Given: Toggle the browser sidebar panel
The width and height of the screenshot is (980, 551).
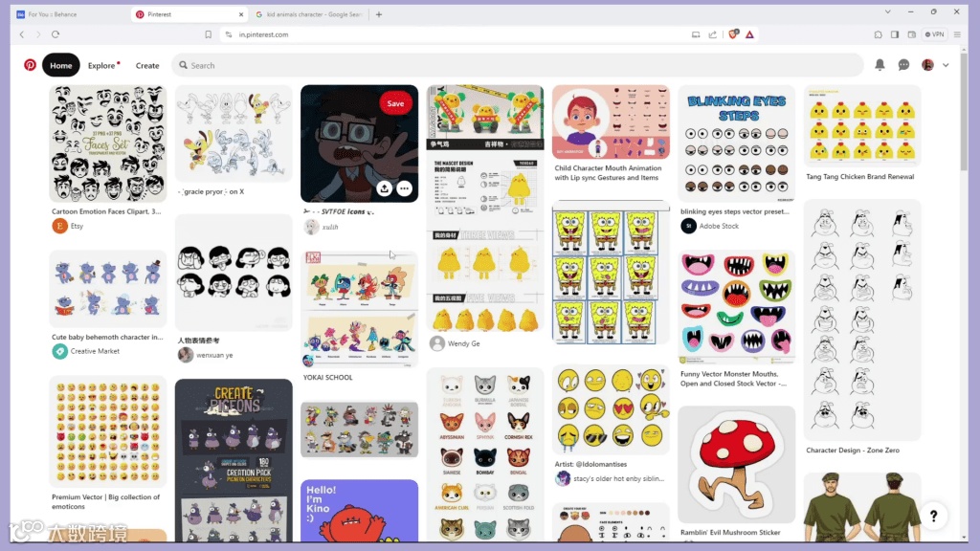Looking at the screenshot, I should [x=895, y=34].
